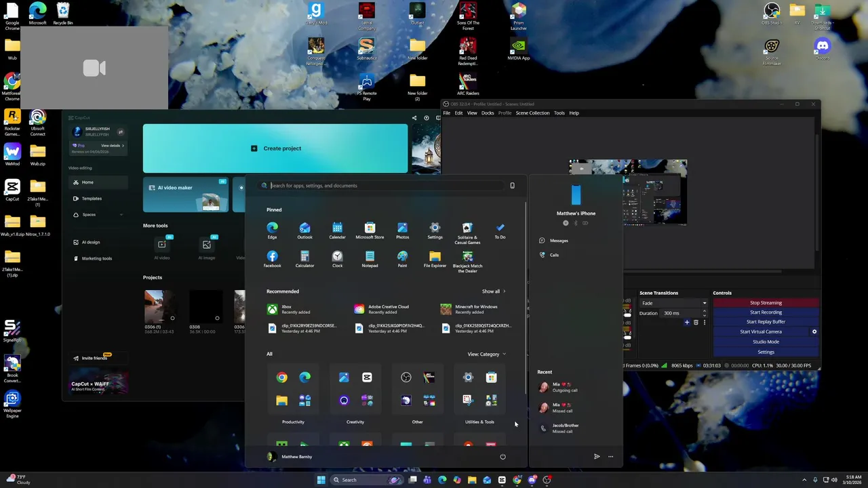Open OBS File menu

[x=446, y=113]
